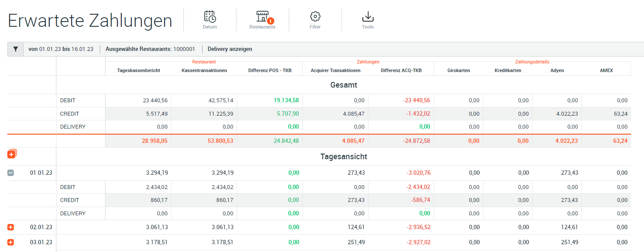Image resolution: width=644 pixels, height=252 pixels.
Task: Click the total value -24.872,58
Action: click(x=416, y=141)
